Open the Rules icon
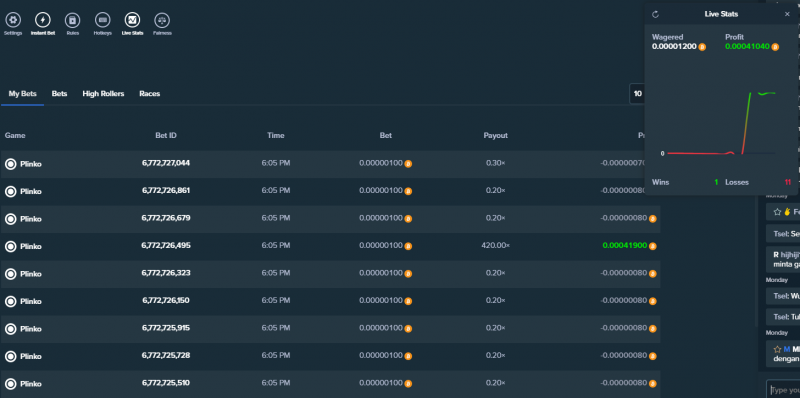Image resolution: width=800 pixels, height=398 pixels. click(x=72, y=20)
